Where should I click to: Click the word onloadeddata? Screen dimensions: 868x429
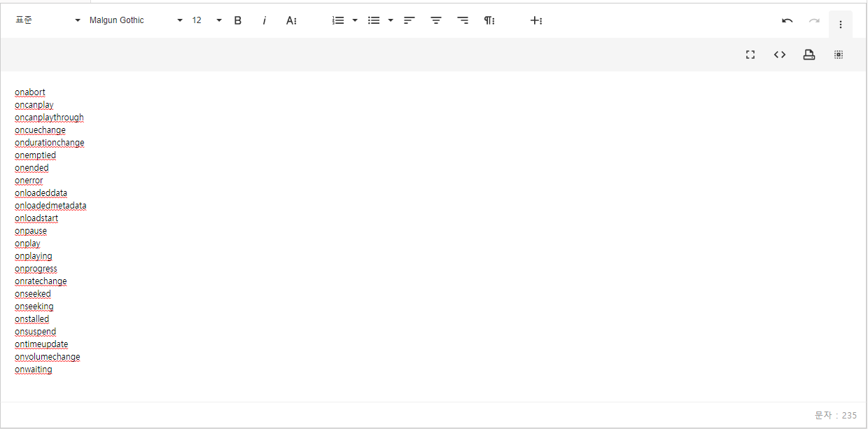point(41,193)
